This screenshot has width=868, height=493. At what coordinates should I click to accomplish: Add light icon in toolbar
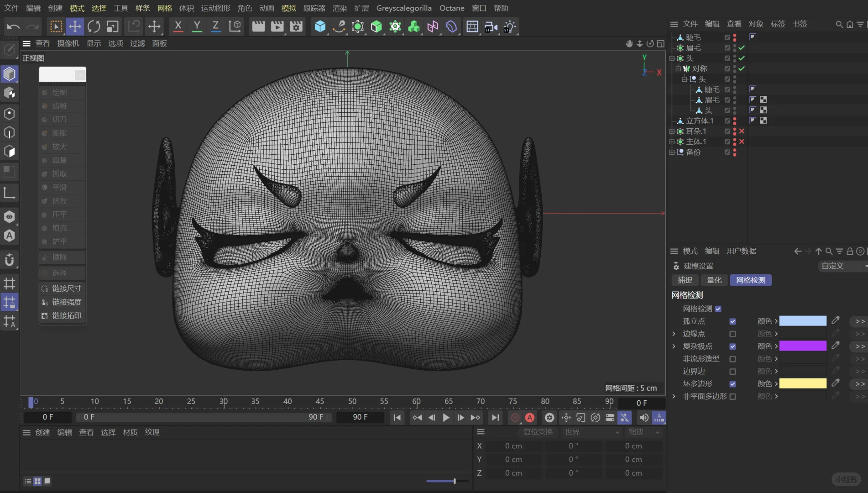point(509,26)
